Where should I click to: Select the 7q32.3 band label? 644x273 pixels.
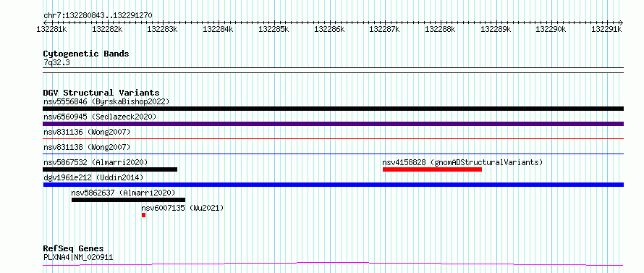(x=56, y=62)
